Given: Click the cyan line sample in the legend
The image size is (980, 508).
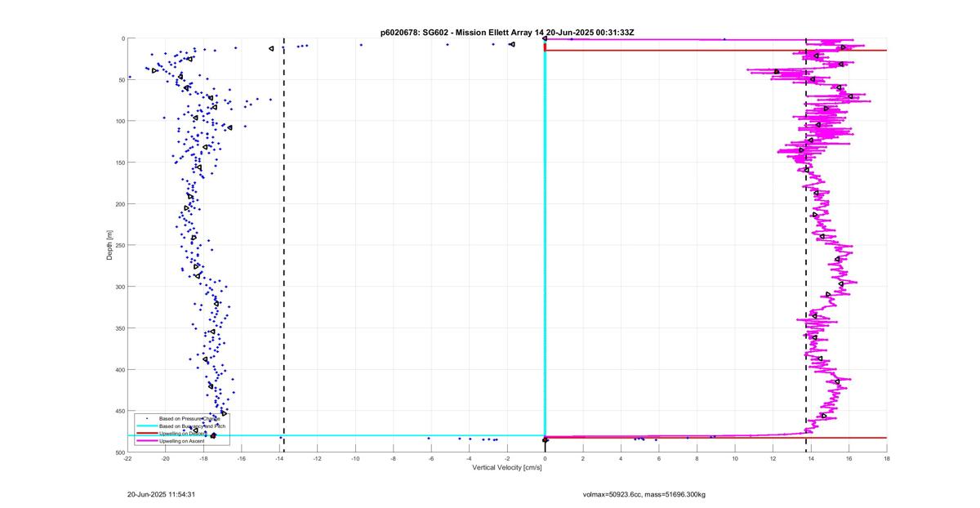Looking at the screenshot, I should coord(146,426).
